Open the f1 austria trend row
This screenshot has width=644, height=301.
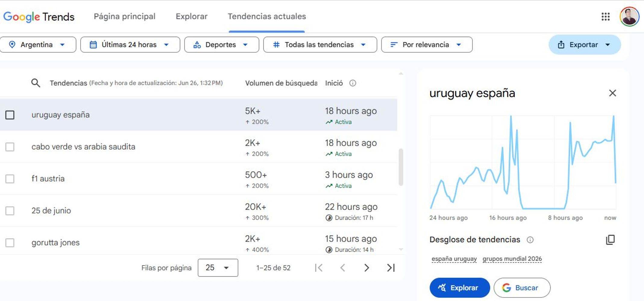click(199, 178)
